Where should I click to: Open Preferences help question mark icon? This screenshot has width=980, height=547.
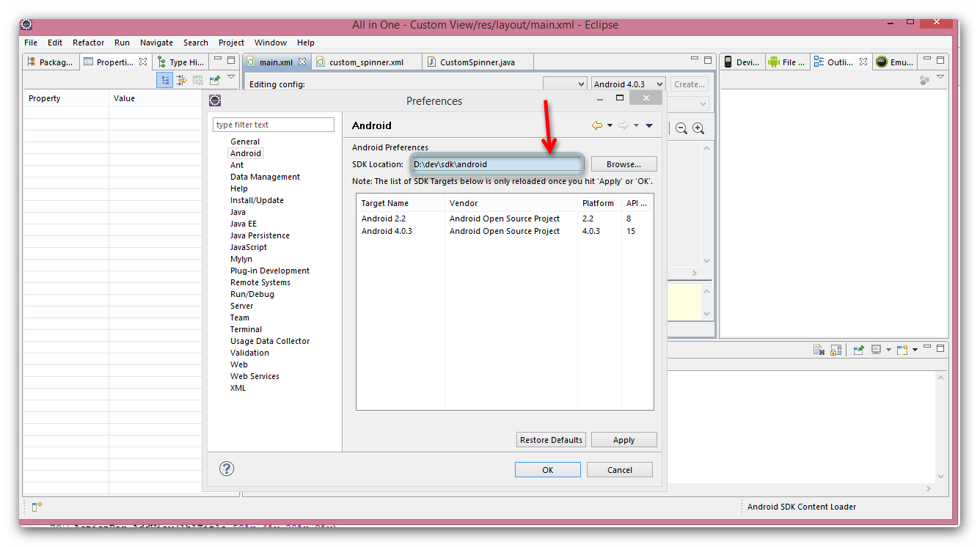click(x=227, y=469)
